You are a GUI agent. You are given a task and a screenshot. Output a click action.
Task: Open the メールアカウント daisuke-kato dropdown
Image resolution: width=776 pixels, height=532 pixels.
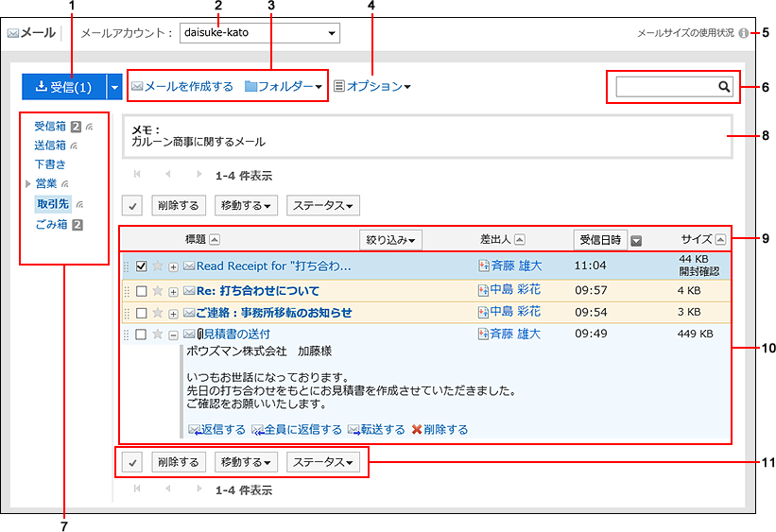[x=259, y=33]
